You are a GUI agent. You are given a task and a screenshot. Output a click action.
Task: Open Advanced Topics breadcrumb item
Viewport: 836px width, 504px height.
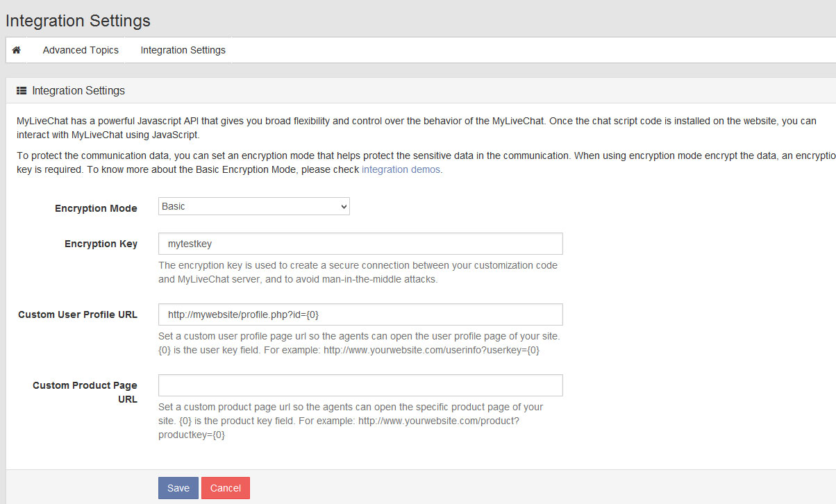pos(81,50)
